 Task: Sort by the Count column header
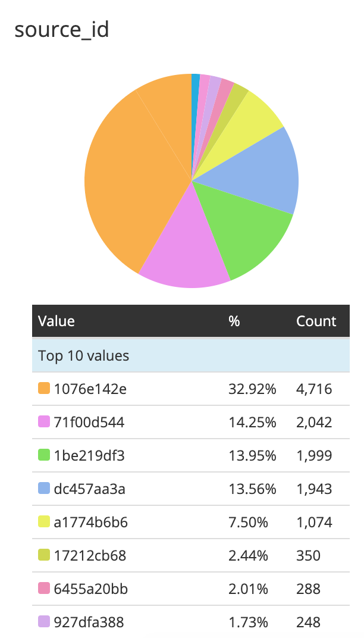[x=316, y=321]
